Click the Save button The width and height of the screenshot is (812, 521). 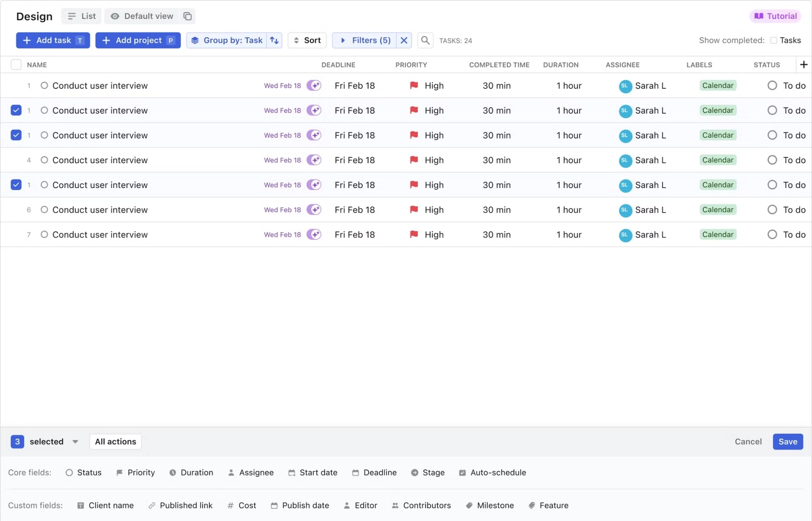787,442
